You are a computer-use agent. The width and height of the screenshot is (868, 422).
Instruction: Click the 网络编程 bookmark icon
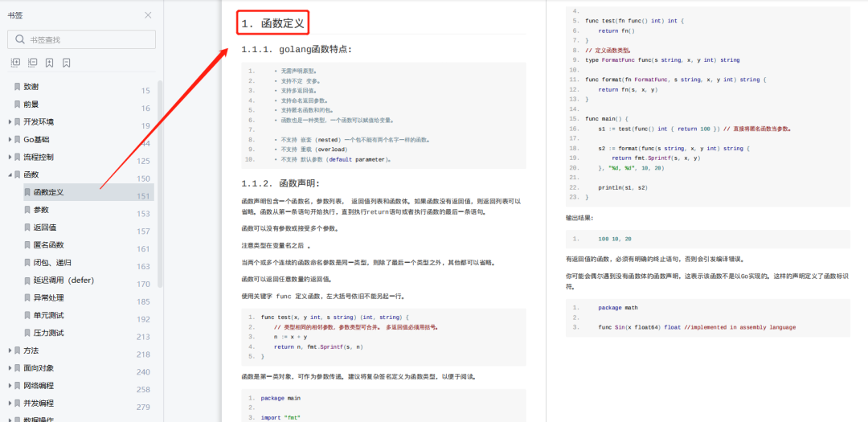tap(18, 386)
